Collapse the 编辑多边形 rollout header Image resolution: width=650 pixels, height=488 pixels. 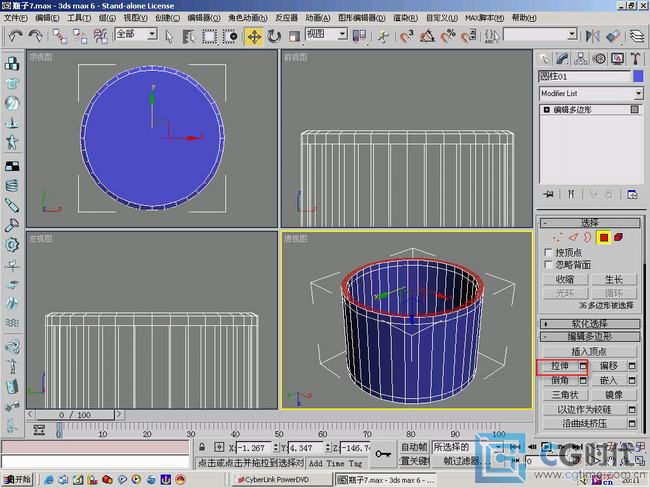pyautogui.click(x=589, y=336)
